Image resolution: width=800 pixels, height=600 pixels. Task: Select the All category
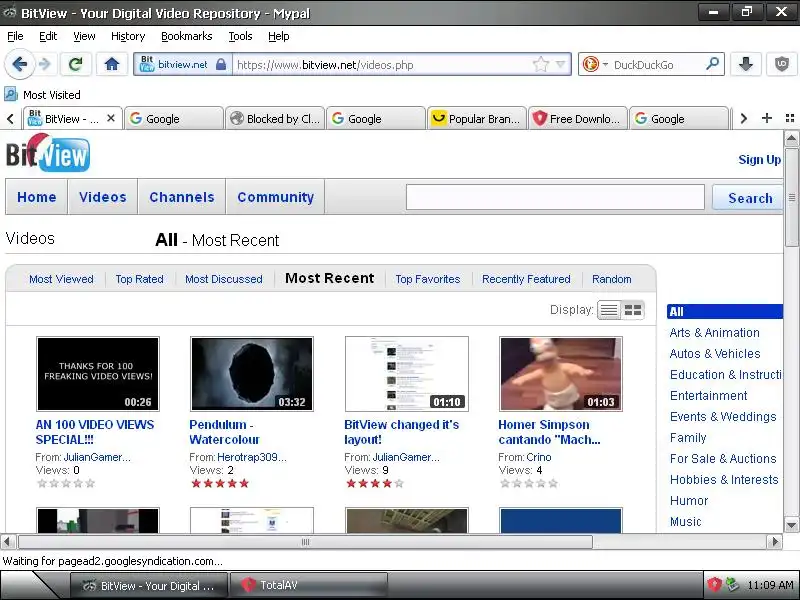tap(724, 311)
